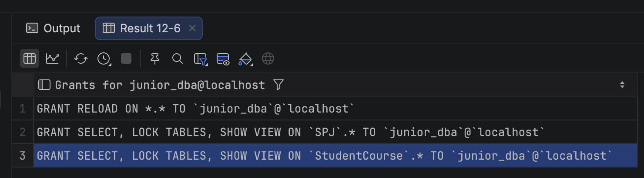Show chart view of results

pos(53,58)
